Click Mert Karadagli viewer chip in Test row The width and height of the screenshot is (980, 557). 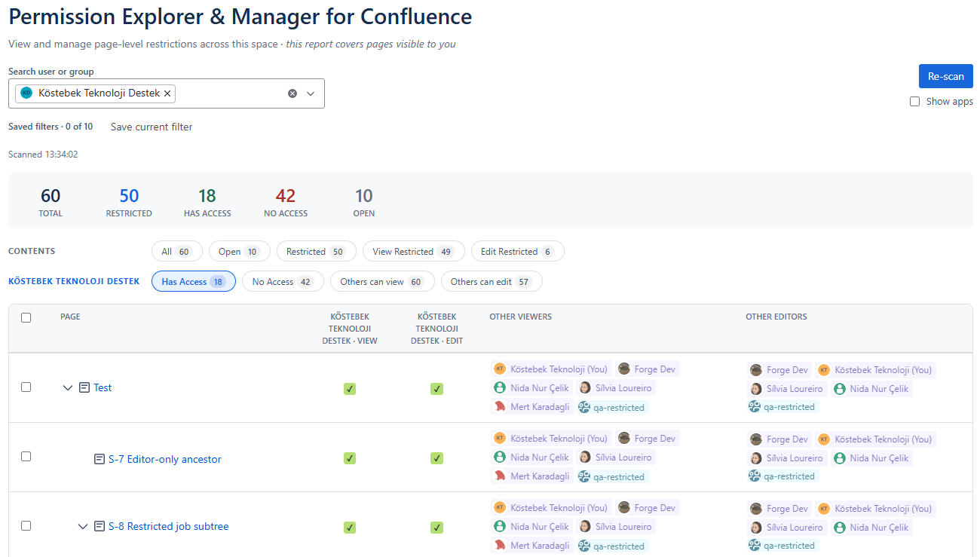(532, 407)
